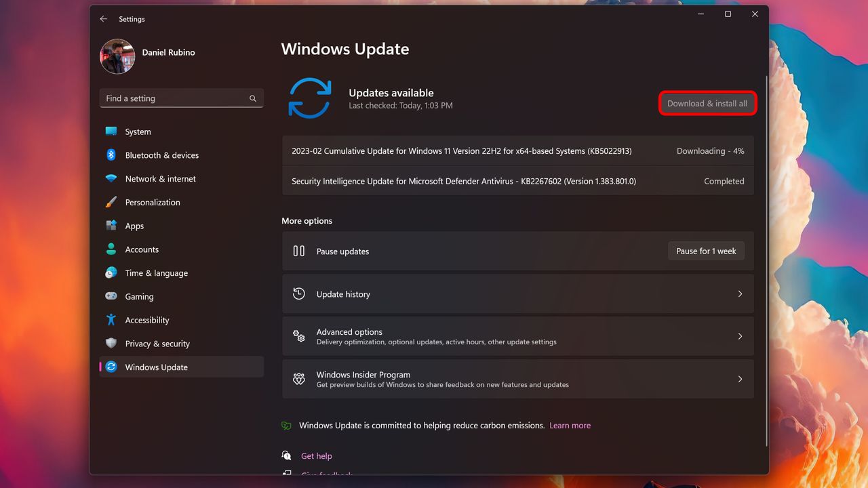Image resolution: width=868 pixels, height=488 pixels.
Task: Select the KB5022913 cumulative update row
Action: [518, 150]
